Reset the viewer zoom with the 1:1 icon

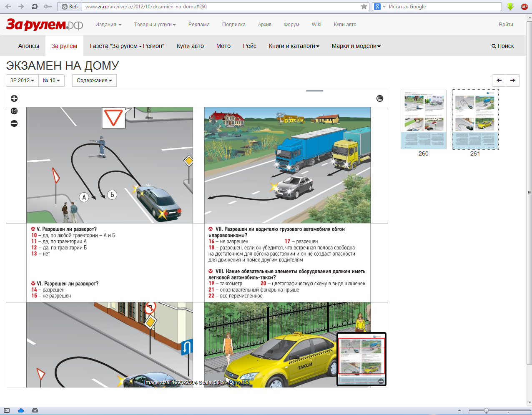point(14,111)
